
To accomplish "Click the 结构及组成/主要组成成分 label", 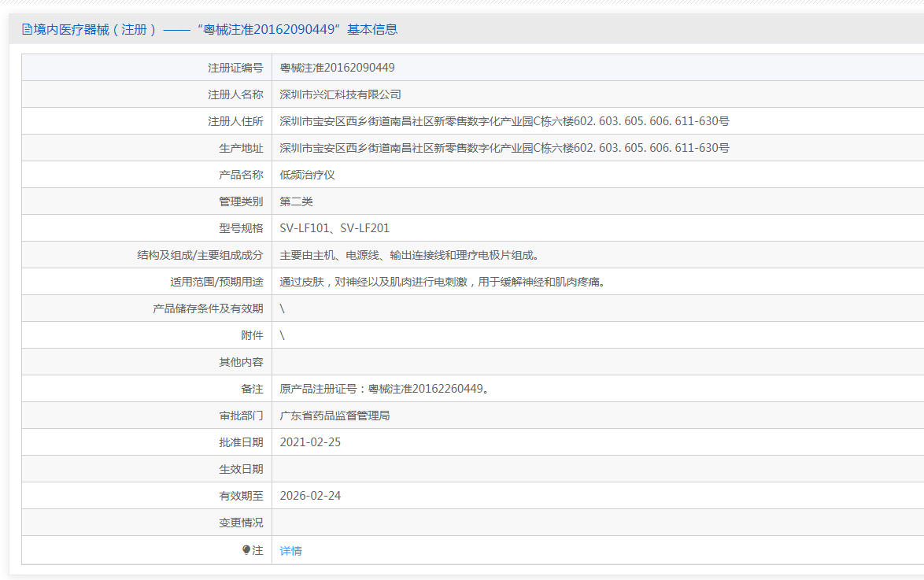I will (x=201, y=255).
